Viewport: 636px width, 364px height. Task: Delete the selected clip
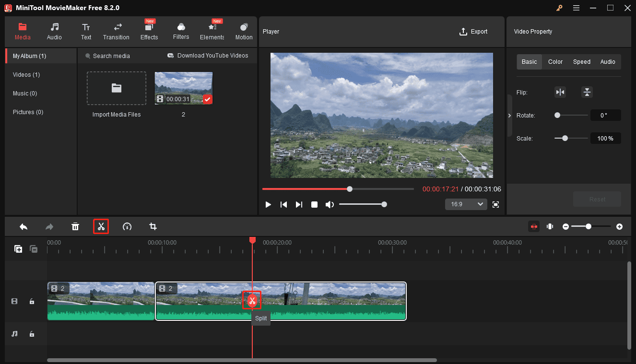pos(75,226)
